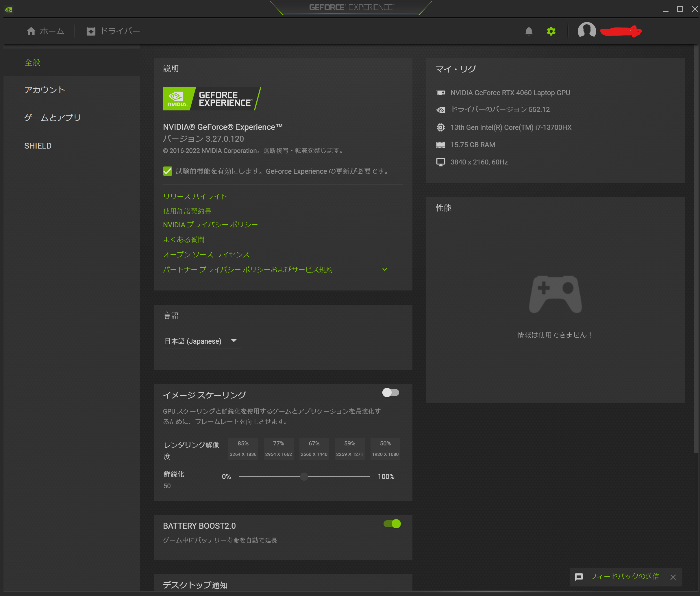
Task: Select 85% render resolution 3264 X 1836
Action: [x=243, y=449]
